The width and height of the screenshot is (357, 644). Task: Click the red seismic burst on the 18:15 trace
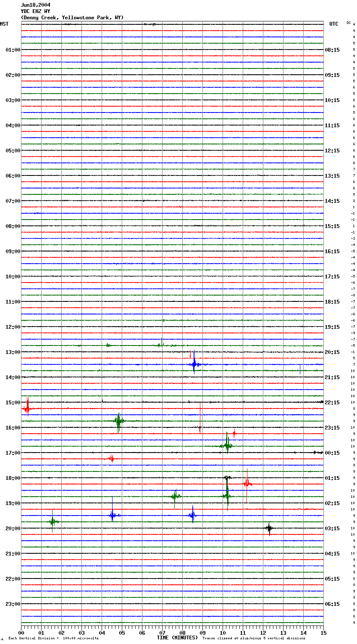[247, 484]
